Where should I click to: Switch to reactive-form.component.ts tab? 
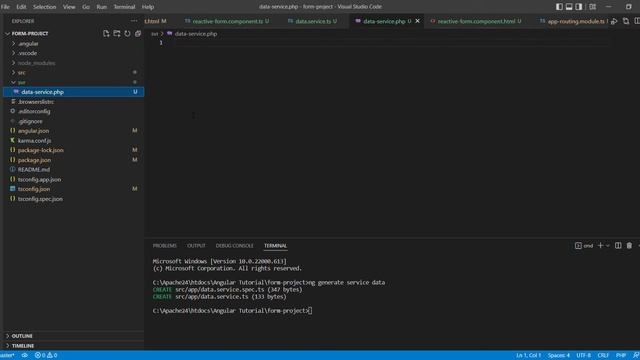(227, 21)
